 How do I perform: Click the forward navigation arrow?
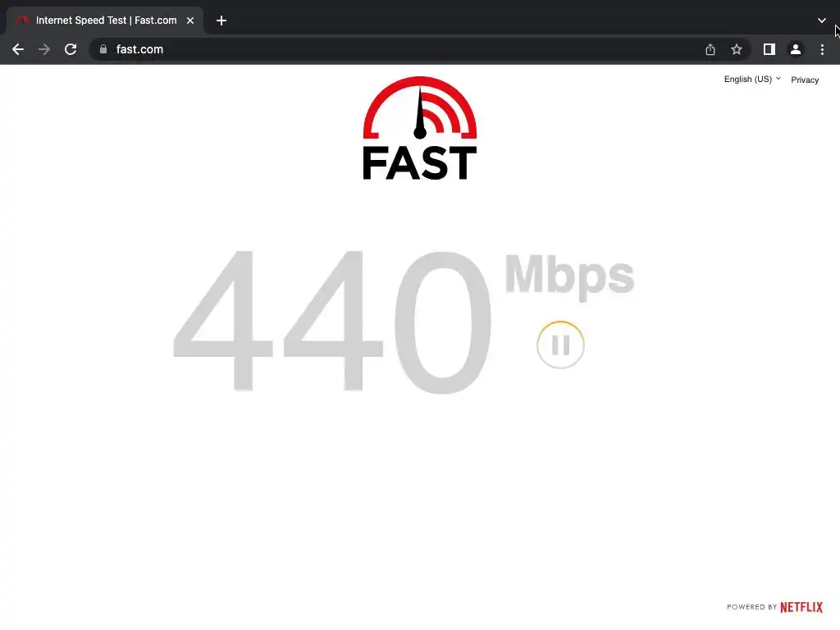(x=44, y=49)
